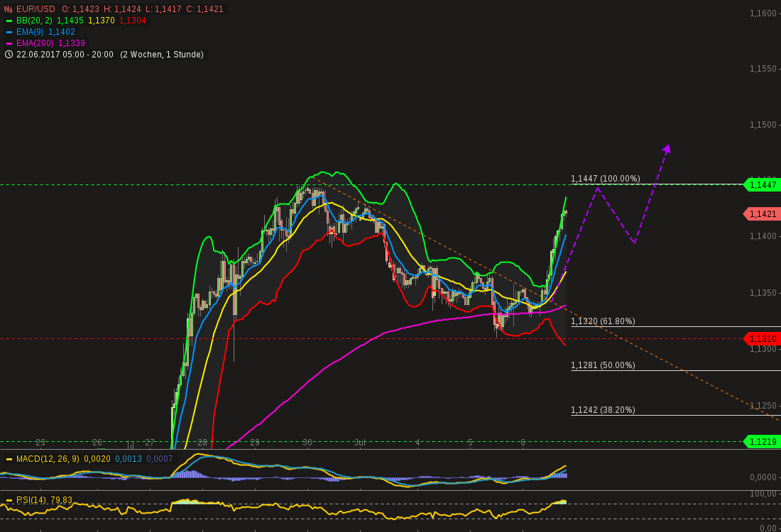Click the yellow MACD legend swatch
Image resolution: width=781 pixels, height=532 pixels.
(x=9, y=459)
